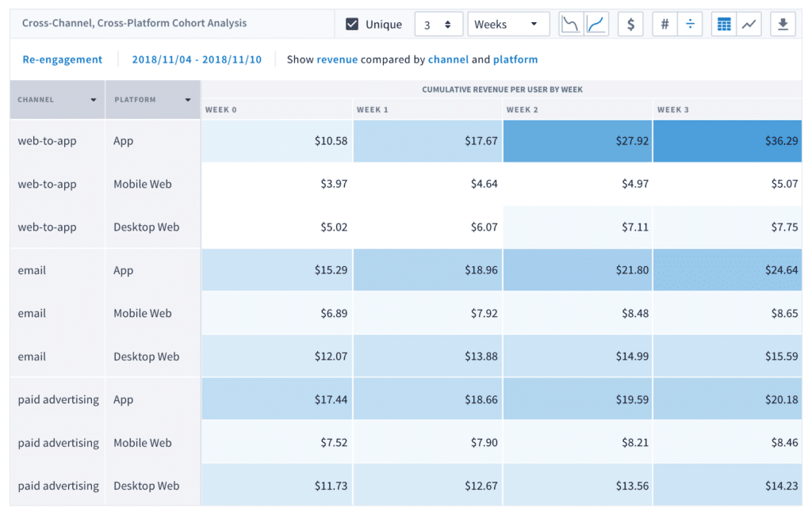
Task: Open the 2018/11/04 - 2018/11/10 date range
Action: [x=197, y=59]
